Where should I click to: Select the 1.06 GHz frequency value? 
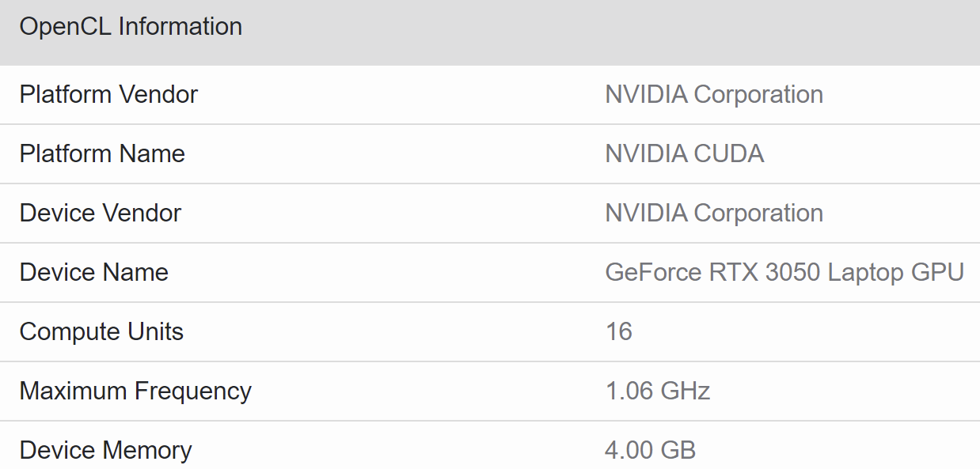[658, 391]
